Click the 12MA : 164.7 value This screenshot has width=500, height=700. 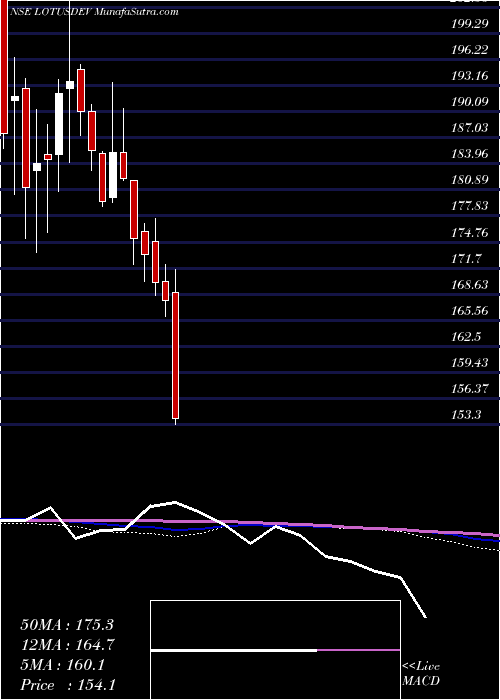(67, 645)
